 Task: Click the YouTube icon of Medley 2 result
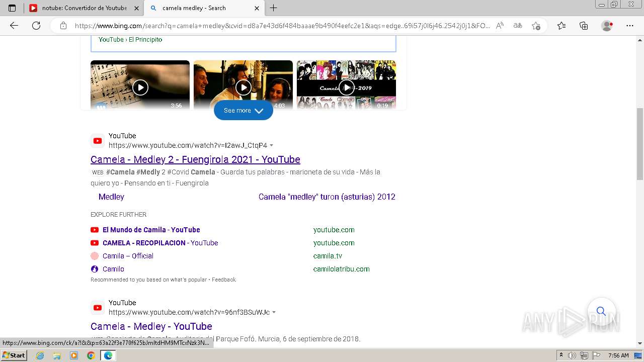coord(98,141)
